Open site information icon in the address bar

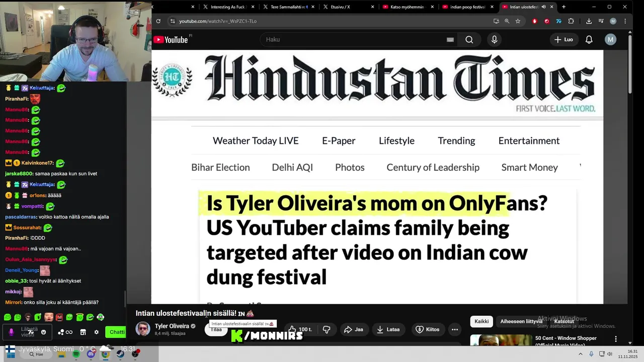click(173, 21)
